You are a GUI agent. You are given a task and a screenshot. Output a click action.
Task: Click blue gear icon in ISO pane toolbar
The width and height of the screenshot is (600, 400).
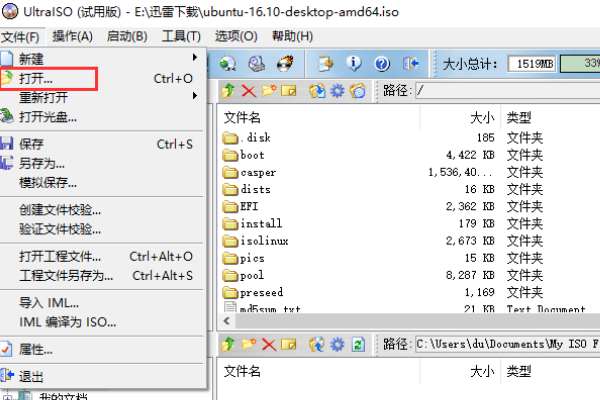pyautogui.click(x=337, y=91)
